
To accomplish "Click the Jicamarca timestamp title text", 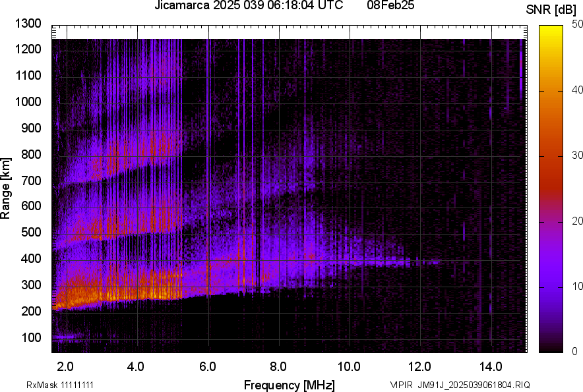I will tap(249, 6).
